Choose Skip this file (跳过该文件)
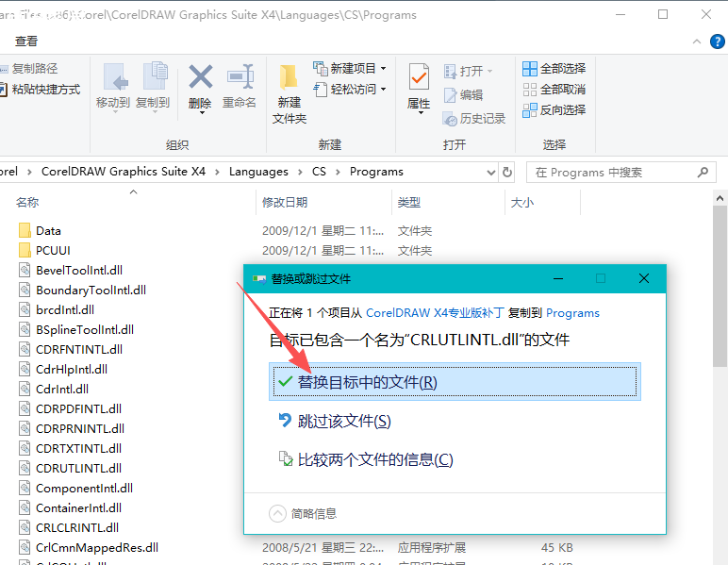This screenshot has height=565, width=728. pyautogui.click(x=335, y=421)
